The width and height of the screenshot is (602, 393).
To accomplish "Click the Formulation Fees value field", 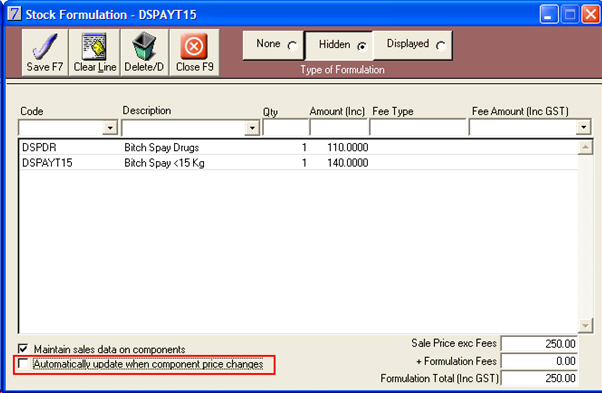I will pyautogui.click(x=539, y=361).
